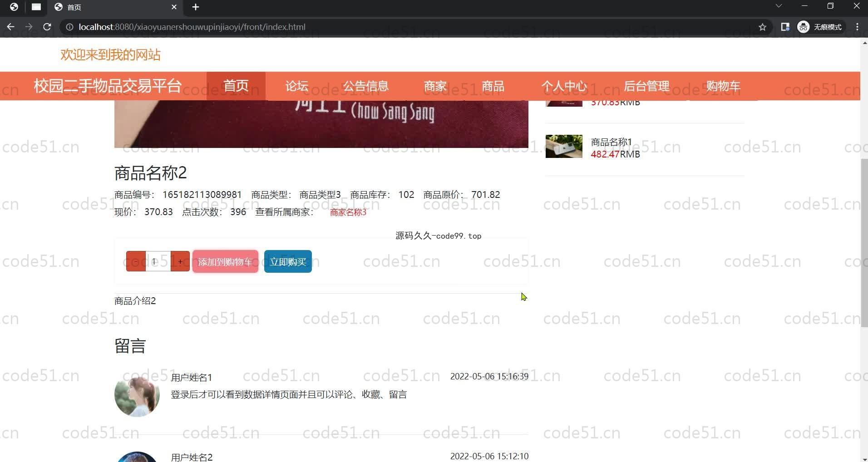Click the product number 165182113089981

tap(202, 195)
